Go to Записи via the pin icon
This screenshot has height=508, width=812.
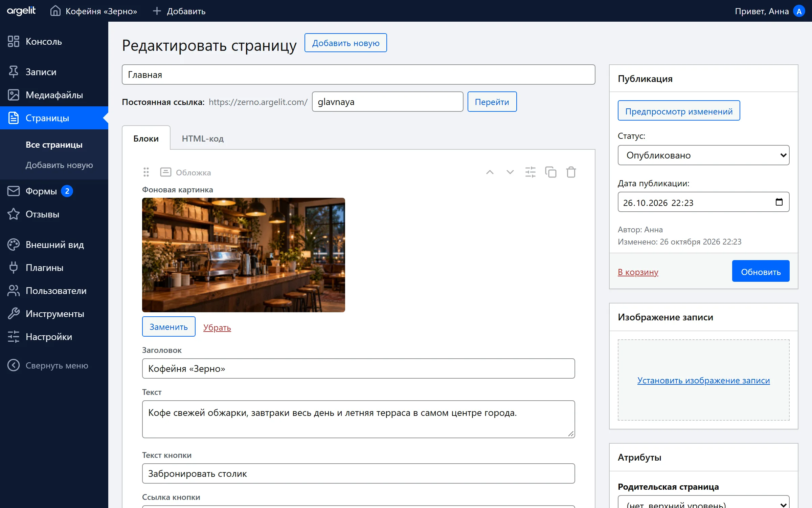coord(14,72)
